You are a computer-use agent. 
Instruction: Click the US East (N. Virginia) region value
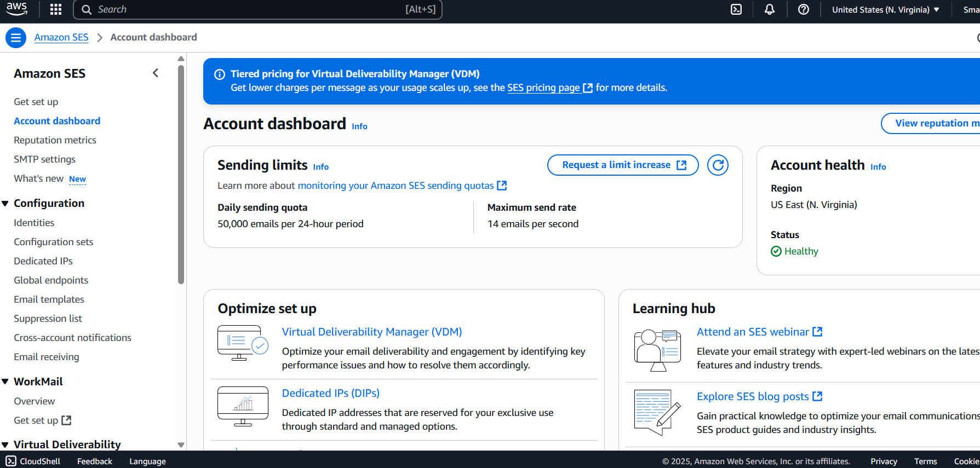[x=814, y=205]
